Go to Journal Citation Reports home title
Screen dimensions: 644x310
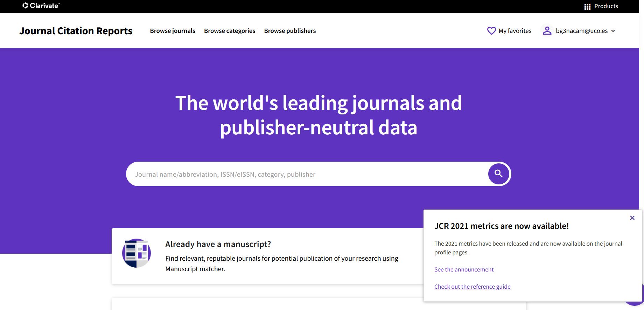(x=76, y=31)
